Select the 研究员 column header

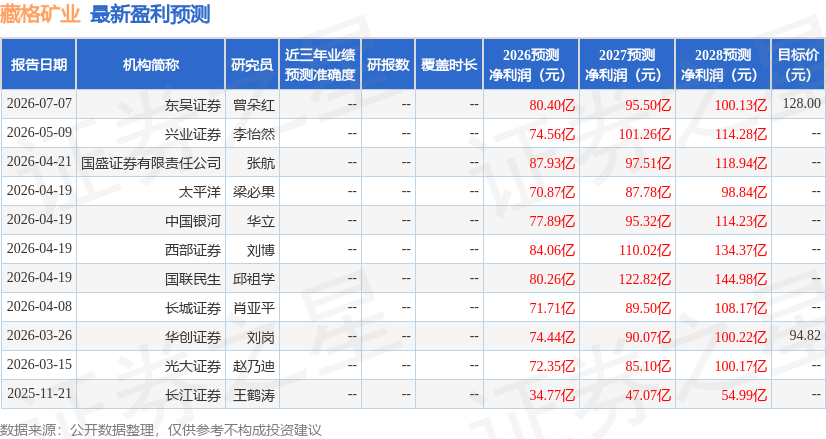252,64
